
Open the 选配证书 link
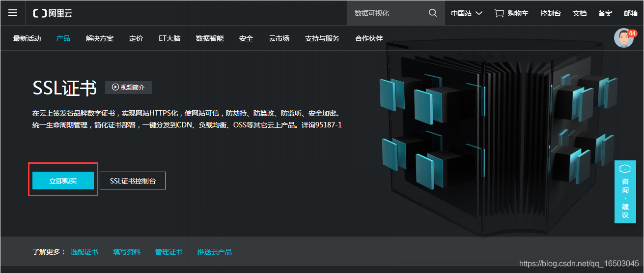[x=84, y=252]
